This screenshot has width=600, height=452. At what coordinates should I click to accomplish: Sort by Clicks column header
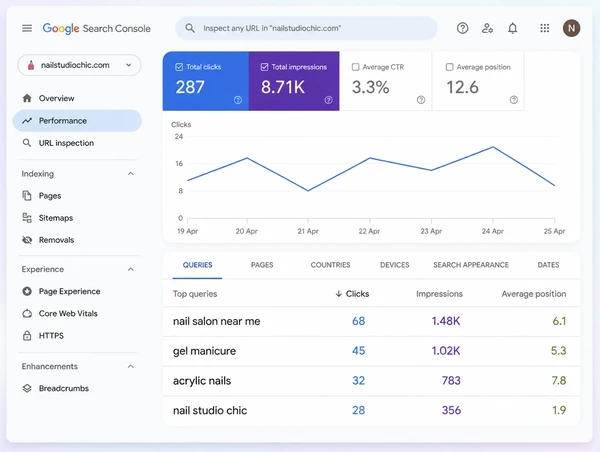tap(352, 294)
